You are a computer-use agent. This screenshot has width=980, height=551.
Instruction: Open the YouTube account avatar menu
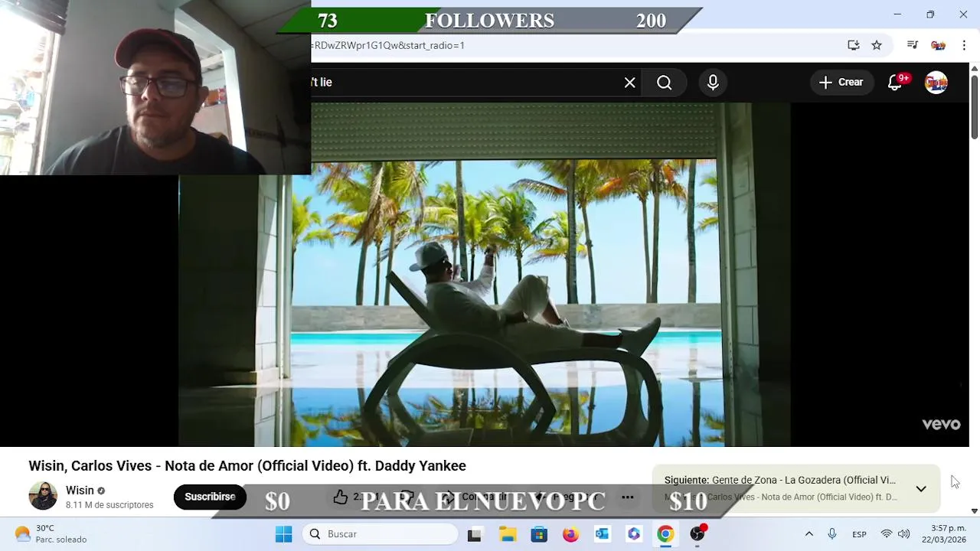936,83
